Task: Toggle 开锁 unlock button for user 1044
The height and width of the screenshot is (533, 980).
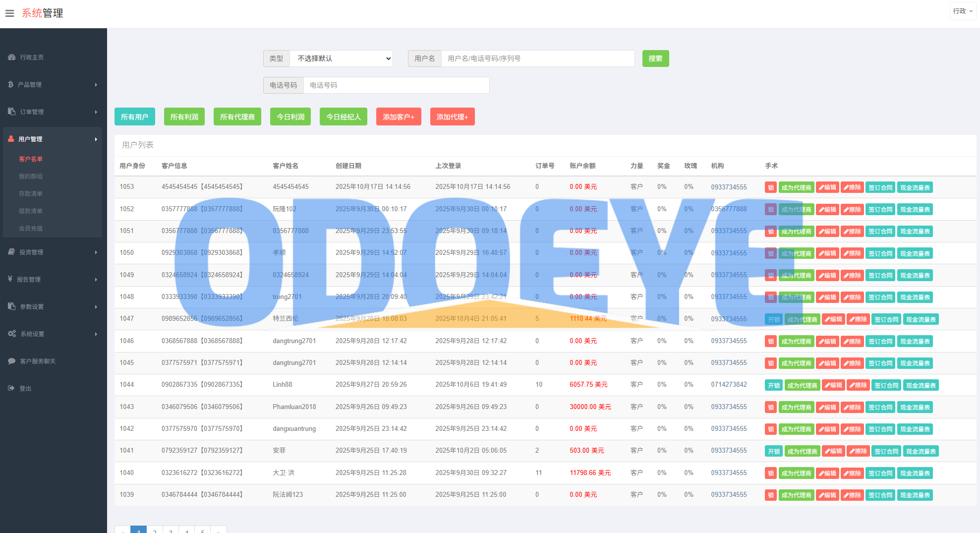Action: coord(773,386)
